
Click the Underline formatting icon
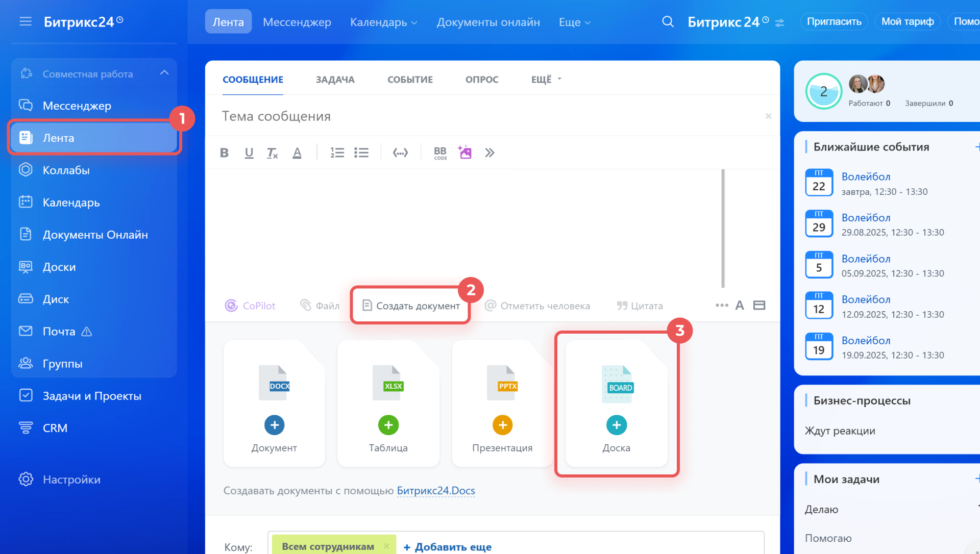[249, 153]
